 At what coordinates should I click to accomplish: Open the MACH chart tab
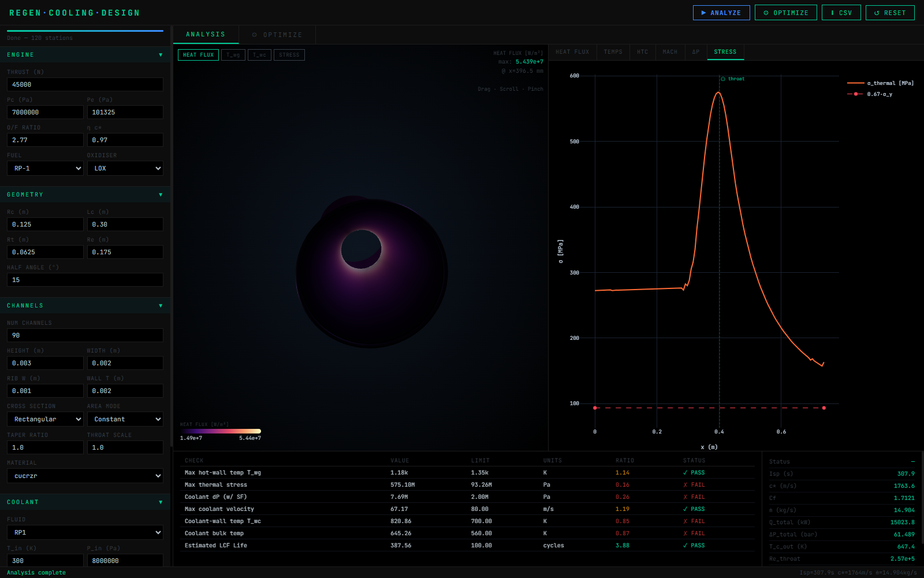click(x=670, y=52)
